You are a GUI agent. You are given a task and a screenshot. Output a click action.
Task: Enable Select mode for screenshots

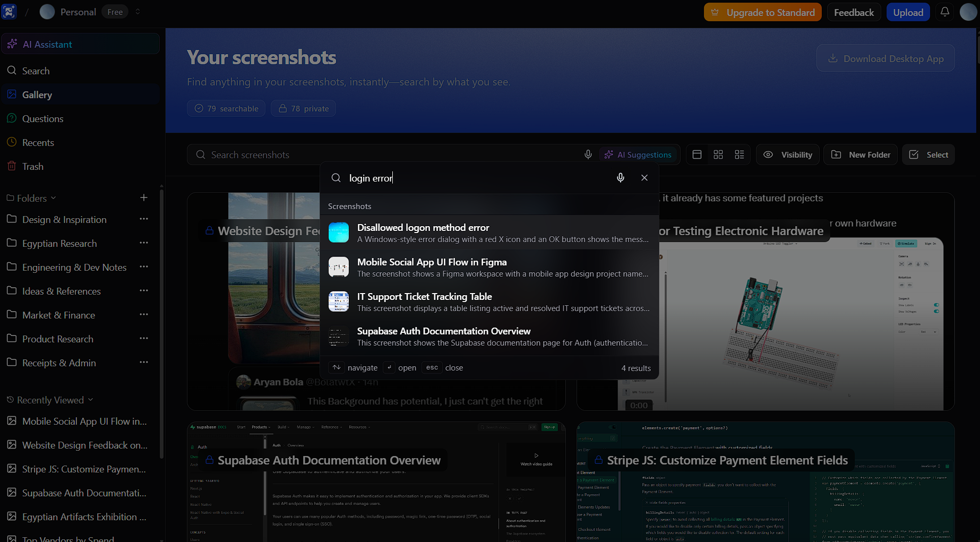pyautogui.click(x=928, y=154)
